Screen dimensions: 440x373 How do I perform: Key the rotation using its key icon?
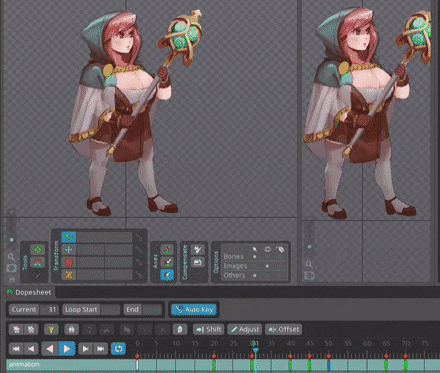[x=139, y=237]
